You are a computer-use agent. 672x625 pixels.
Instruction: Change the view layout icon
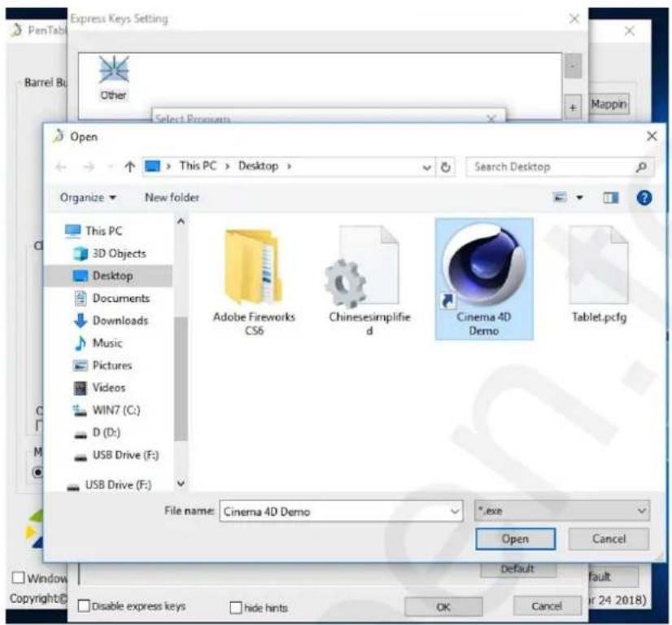(x=560, y=198)
